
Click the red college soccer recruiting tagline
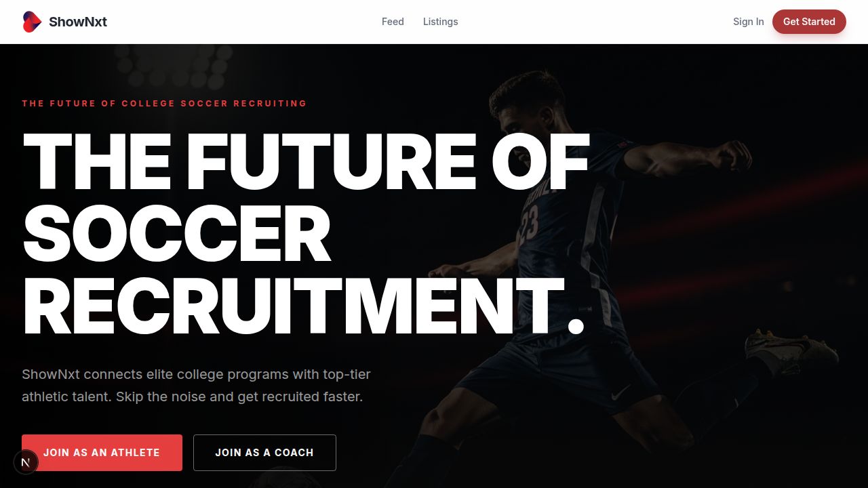point(164,104)
